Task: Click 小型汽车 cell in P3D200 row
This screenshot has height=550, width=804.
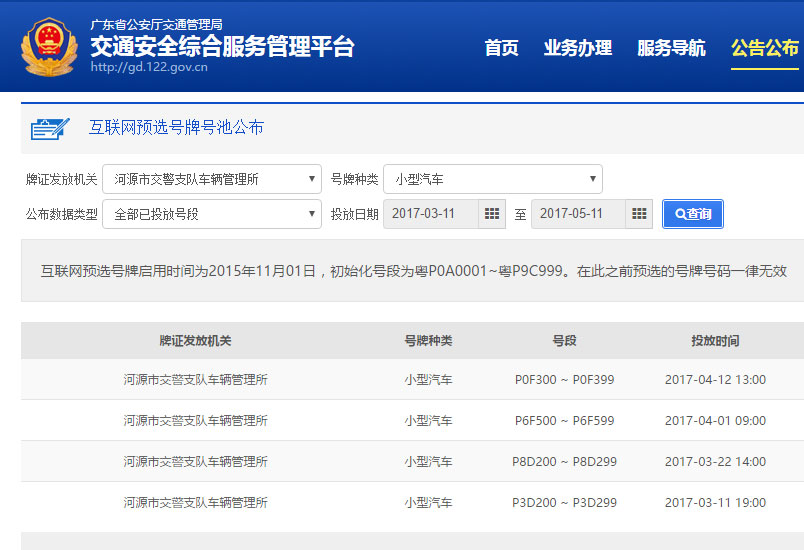Action: click(x=428, y=502)
